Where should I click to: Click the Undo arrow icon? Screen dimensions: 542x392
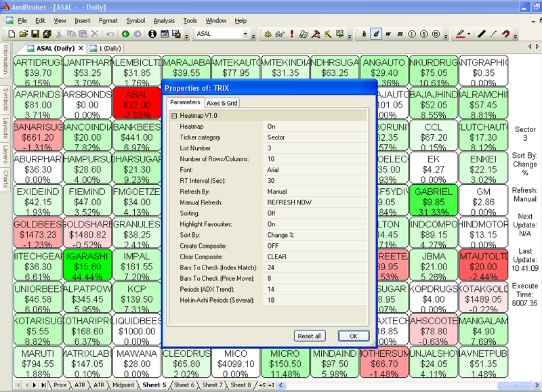110,34
